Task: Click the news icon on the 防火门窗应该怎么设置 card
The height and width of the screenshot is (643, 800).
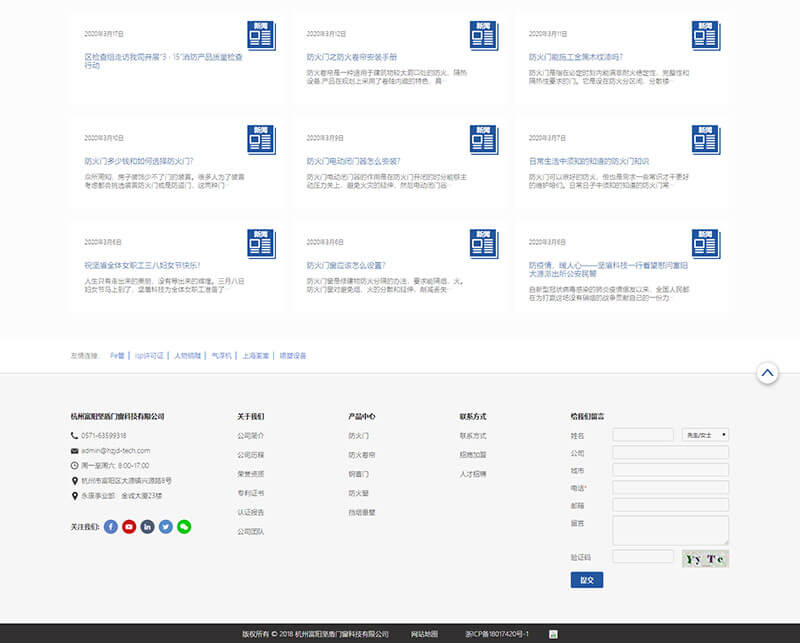Action: [x=484, y=244]
